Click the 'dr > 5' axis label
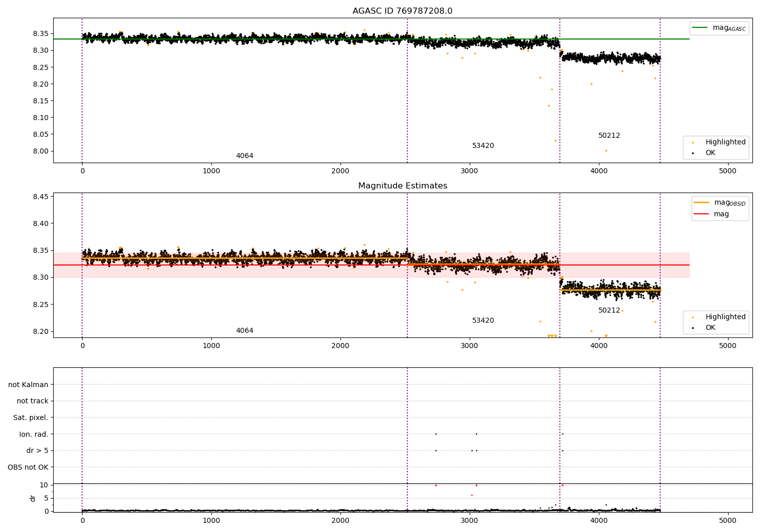Screen dimensions: 760x532 tap(37, 450)
